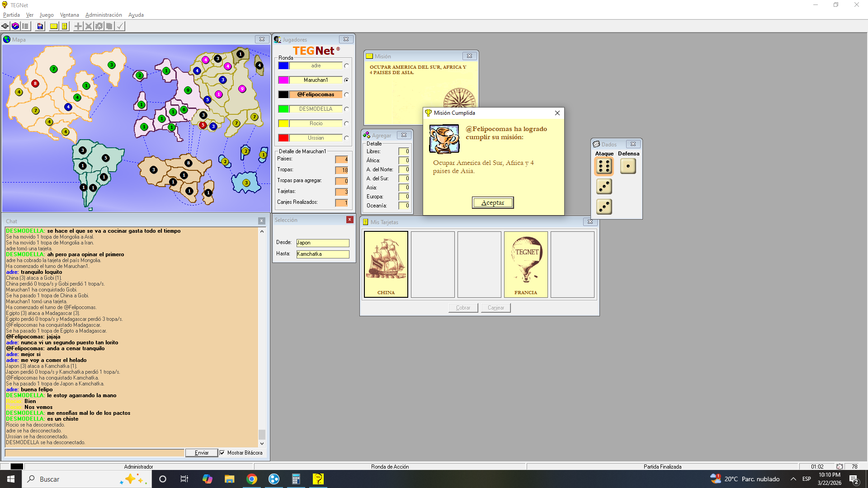
Task: Click the red Urssian color swatch
Action: [283, 138]
